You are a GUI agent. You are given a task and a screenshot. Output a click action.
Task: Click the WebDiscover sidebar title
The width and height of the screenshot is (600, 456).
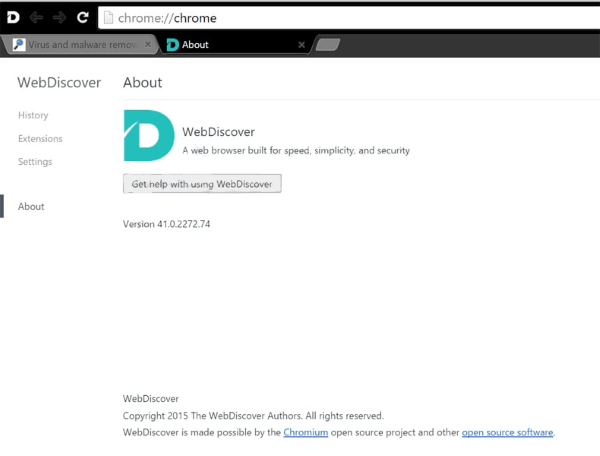[59, 83]
